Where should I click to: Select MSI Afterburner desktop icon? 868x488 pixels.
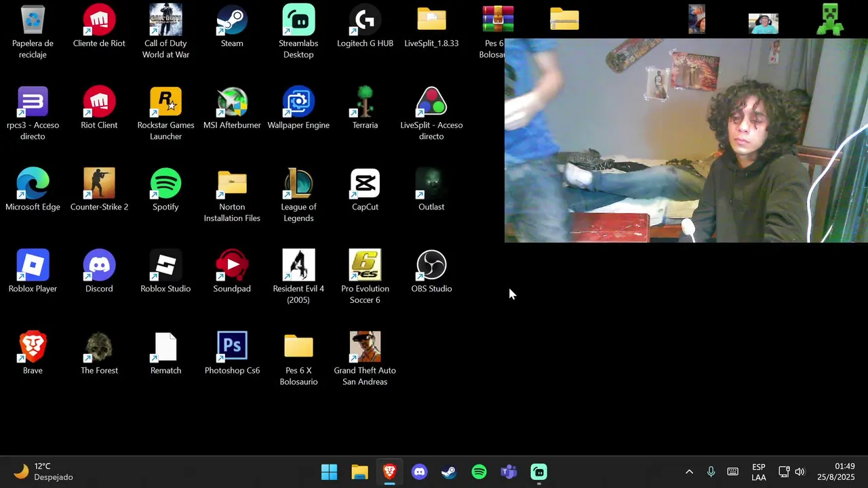pos(232,108)
